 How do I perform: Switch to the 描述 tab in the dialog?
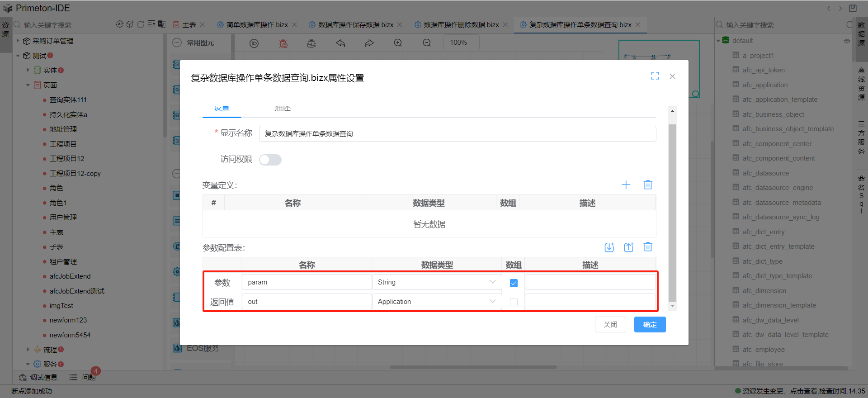pyautogui.click(x=283, y=109)
